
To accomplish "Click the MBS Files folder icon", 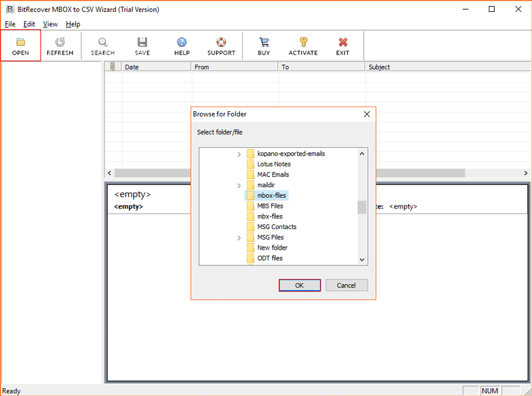I will (x=251, y=206).
